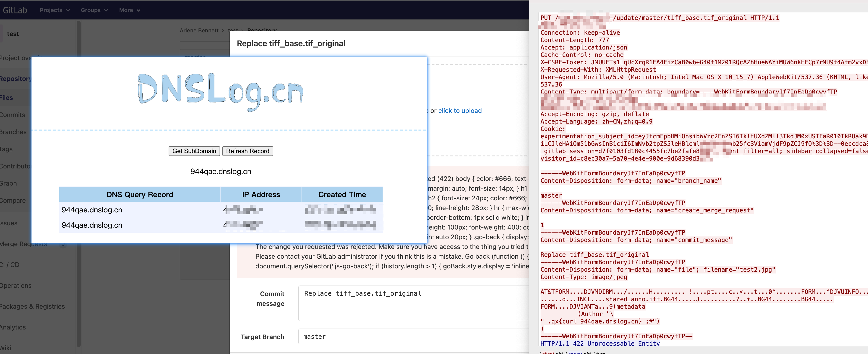Click the Accept: application/json header line
This screenshot has height=354, width=868.
click(584, 47)
